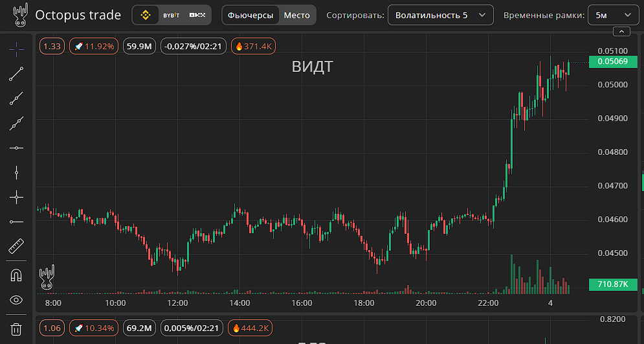Click the fire 444.2K badge
Image resolution: width=644 pixels, height=344 pixels.
[250, 328]
